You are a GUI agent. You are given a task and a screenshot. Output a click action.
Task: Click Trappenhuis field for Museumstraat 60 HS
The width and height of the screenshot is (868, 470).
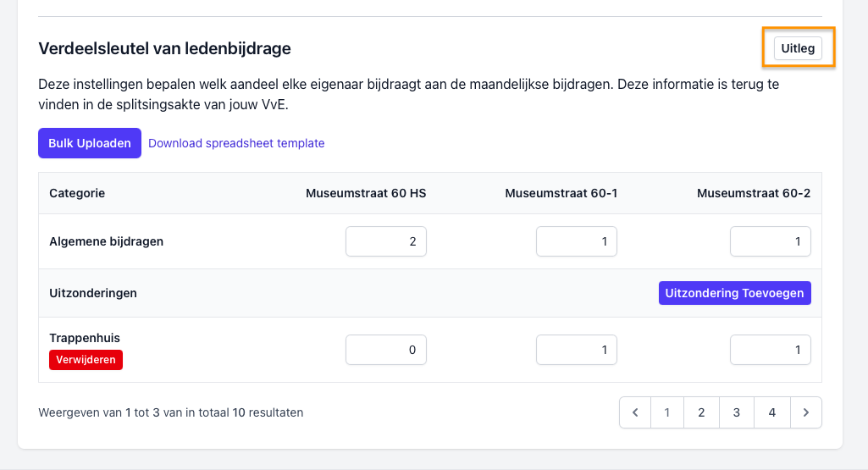pyautogui.click(x=386, y=350)
